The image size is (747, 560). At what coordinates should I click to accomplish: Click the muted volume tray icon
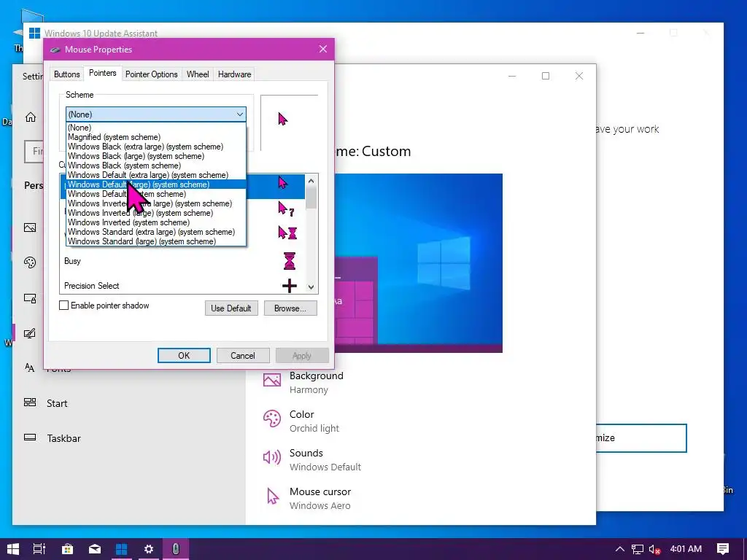point(654,549)
